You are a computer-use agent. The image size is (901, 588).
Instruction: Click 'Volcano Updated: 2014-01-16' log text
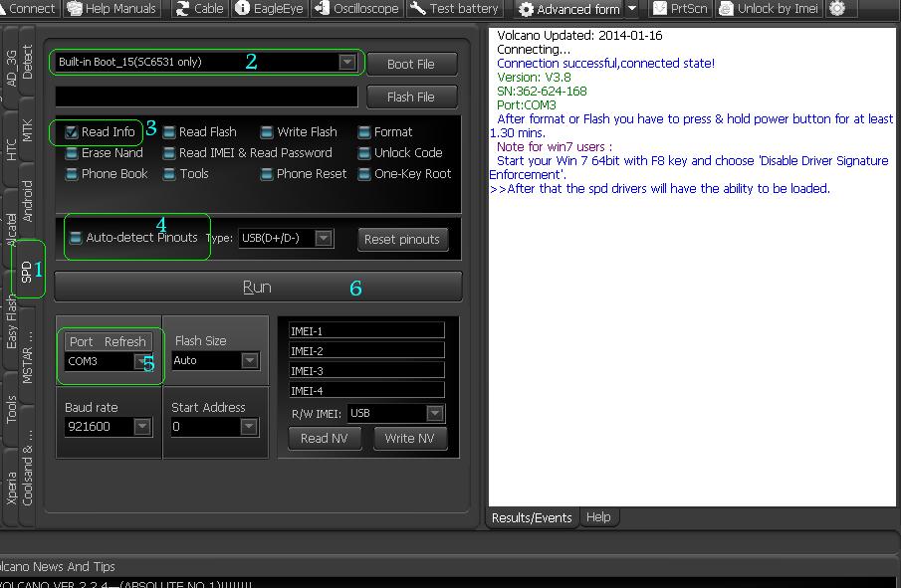[x=579, y=35]
